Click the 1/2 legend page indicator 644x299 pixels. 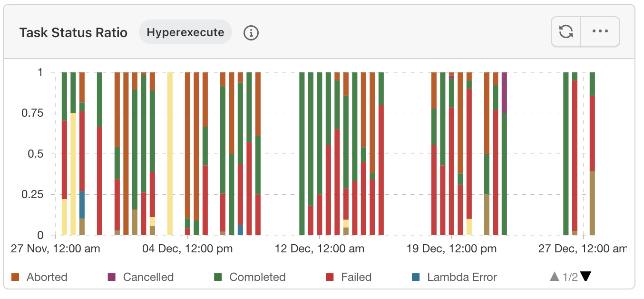click(570, 277)
